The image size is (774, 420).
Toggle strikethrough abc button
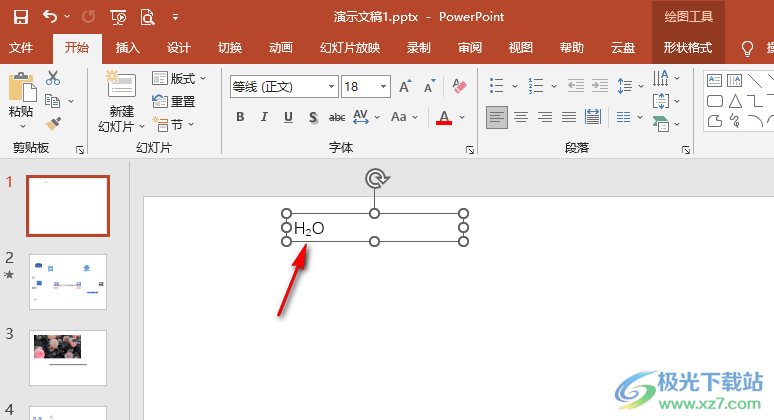337,117
